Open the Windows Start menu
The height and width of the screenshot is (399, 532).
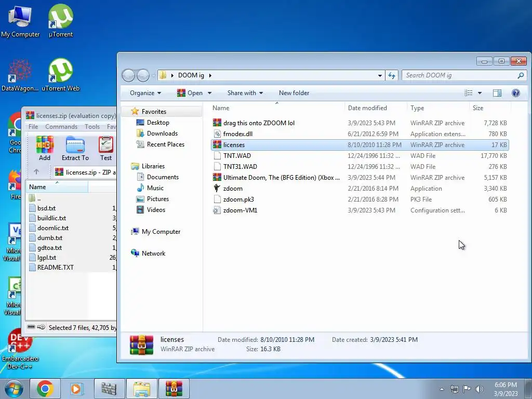tap(14, 389)
